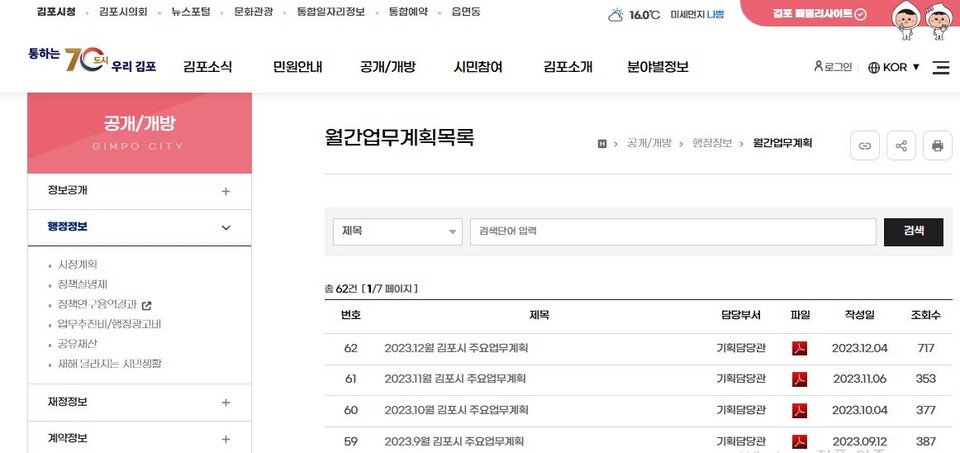Click 행정정보 in the breadcrumb
This screenshot has width=960, height=453.
click(x=712, y=143)
